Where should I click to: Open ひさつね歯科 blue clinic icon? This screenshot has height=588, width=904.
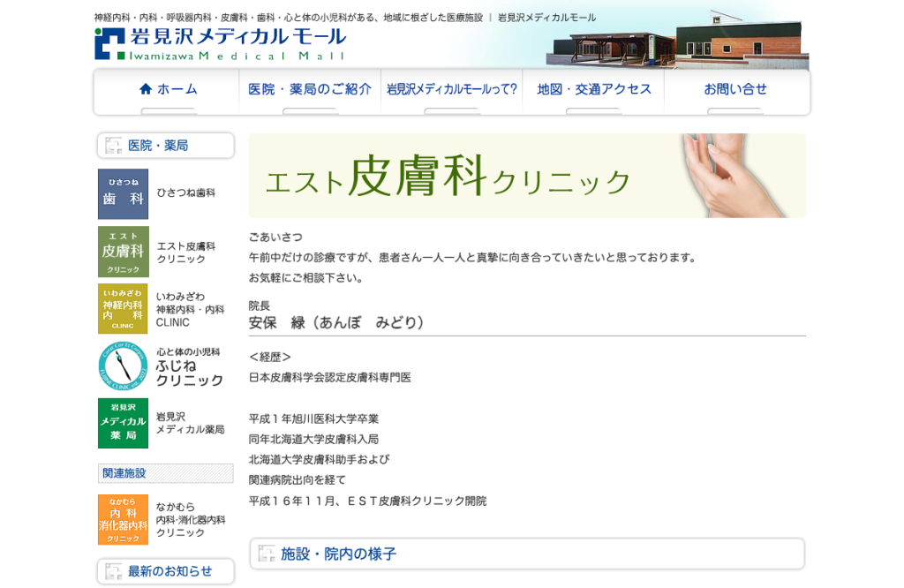pyautogui.click(x=124, y=193)
